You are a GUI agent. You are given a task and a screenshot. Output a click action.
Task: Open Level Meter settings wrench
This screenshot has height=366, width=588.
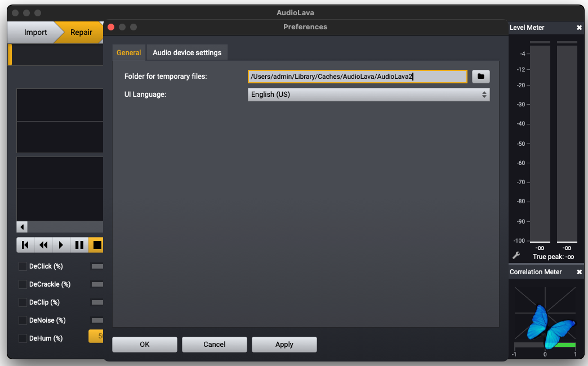coord(516,256)
